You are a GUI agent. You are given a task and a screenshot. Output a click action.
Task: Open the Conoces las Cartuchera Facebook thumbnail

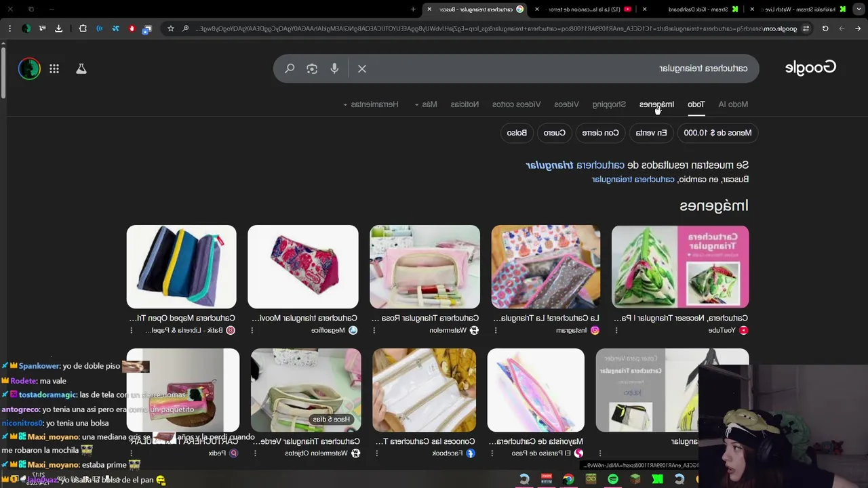click(x=425, y=390)
